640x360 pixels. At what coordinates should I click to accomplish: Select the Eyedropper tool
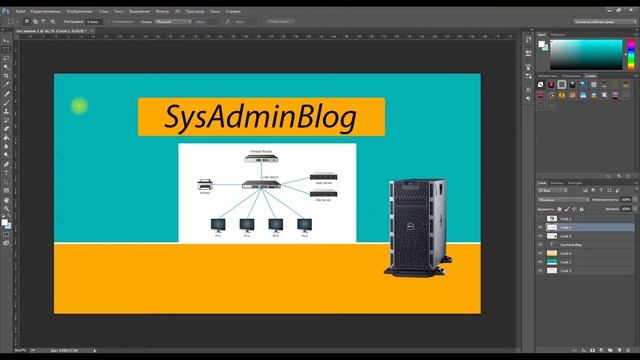coord(6,84)
